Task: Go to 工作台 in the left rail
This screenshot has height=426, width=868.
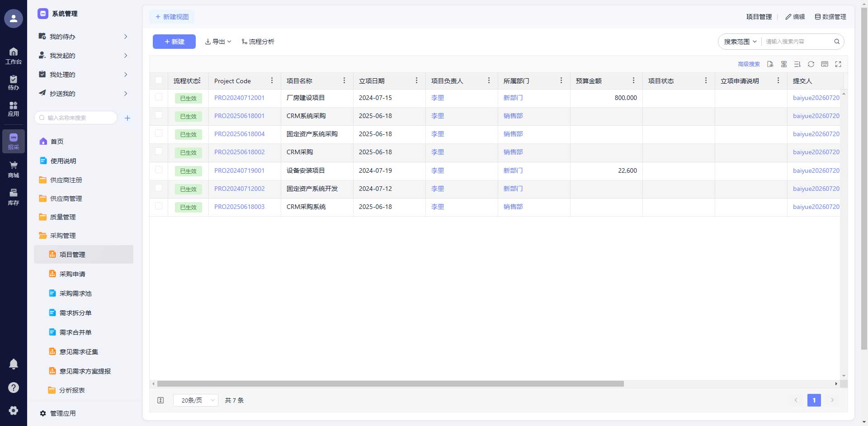Action: pos(14,56)
